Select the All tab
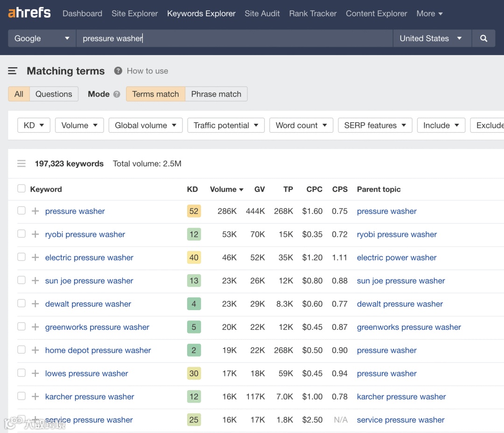The image size is (504, 433). 19,94
